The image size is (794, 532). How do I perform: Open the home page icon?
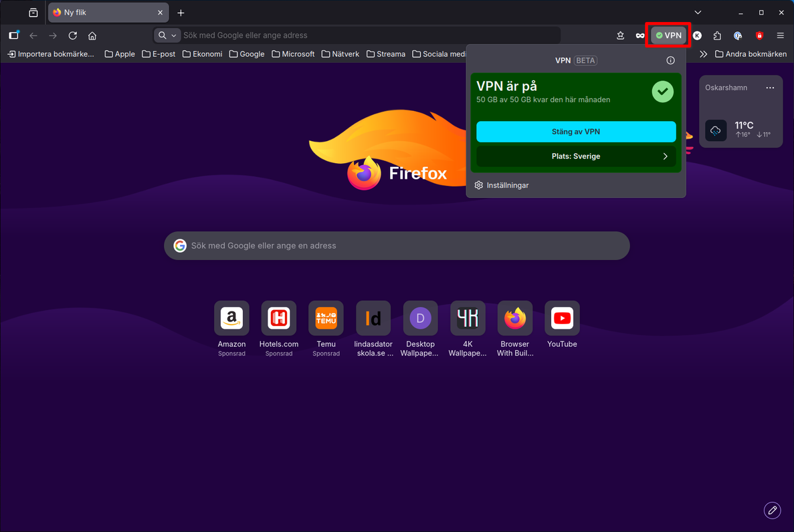pyautogui.click(x=92, y=35)
